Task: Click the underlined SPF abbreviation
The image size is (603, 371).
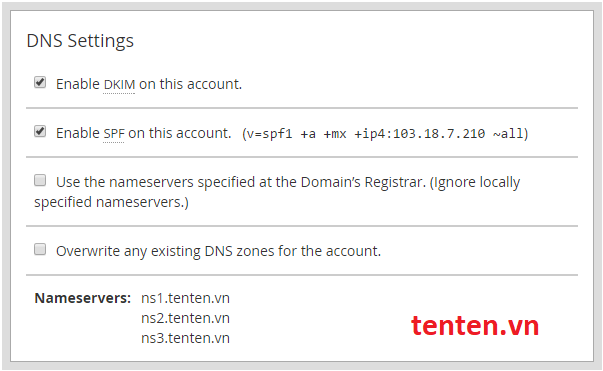Action: (114, 134)
